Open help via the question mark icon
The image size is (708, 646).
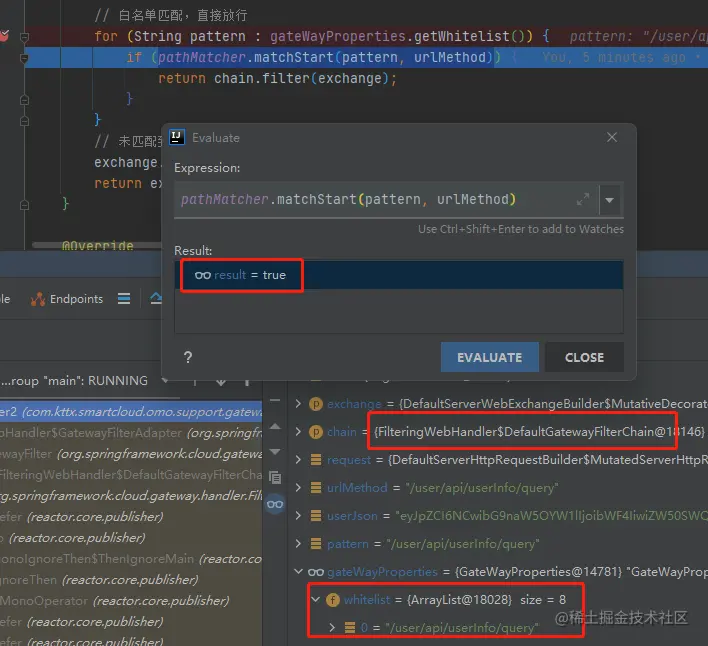[x=188, y=357]
